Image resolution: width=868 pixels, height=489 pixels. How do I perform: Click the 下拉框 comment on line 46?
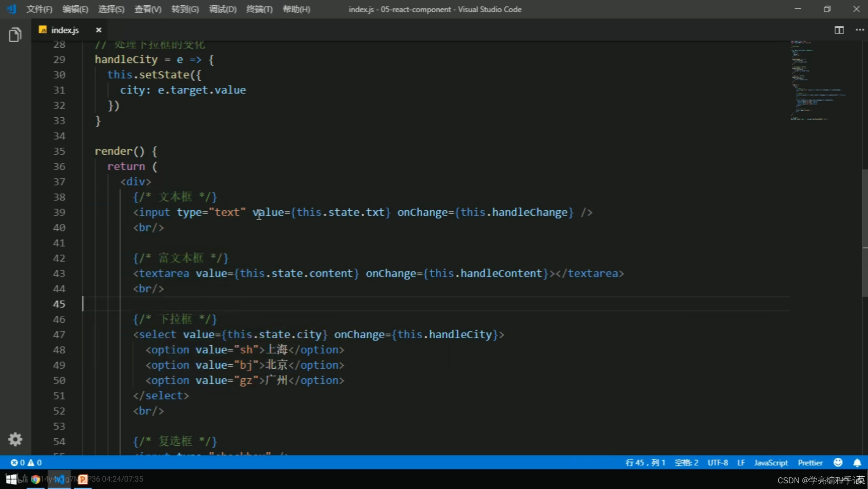[175, 319]
